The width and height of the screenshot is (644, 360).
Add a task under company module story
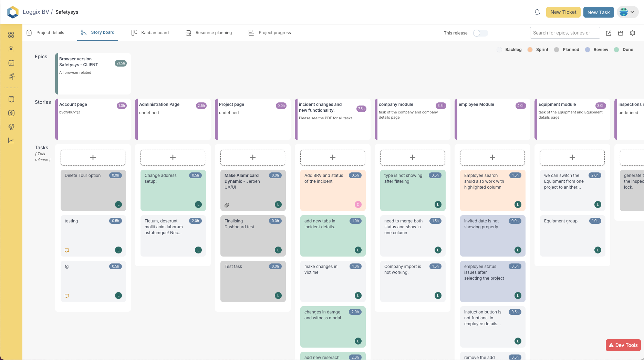(x=412, y=158)
